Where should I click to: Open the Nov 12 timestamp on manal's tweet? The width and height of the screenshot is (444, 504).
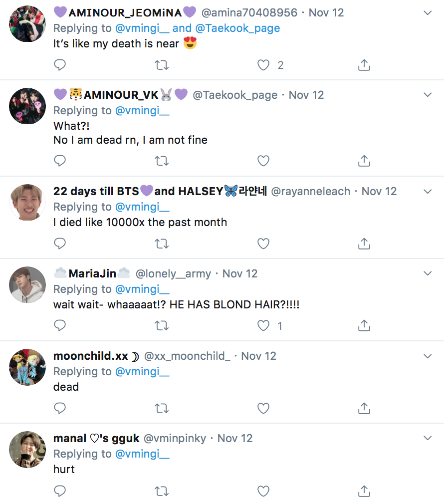pyautogui.click(x=235, y=439)
